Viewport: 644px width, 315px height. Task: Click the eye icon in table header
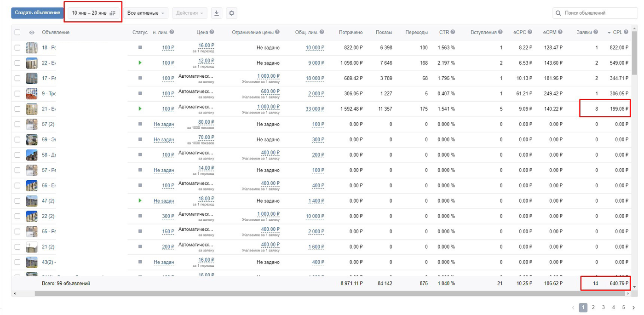[x=32, y=32]
